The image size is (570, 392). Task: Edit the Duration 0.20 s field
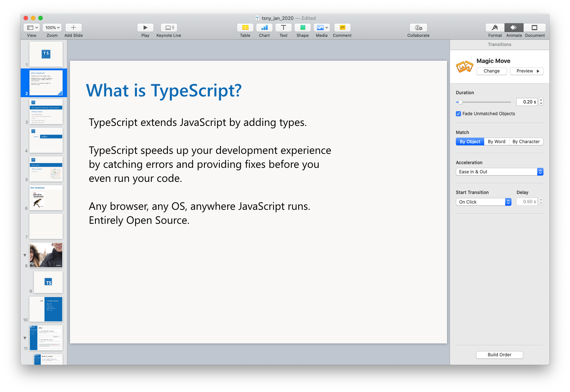(x=527, y=102)
